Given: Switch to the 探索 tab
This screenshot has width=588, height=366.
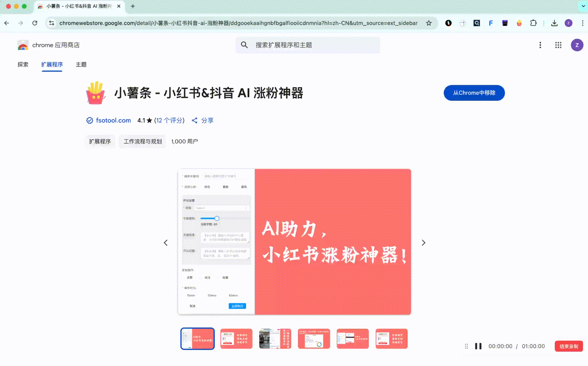Looking at the screenshot, I should tap(23, 64).
